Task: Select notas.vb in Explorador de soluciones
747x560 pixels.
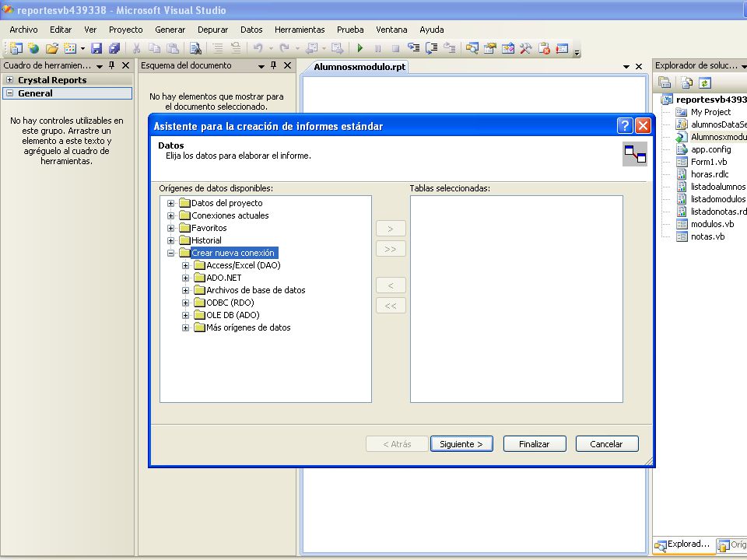Action: 708,236
